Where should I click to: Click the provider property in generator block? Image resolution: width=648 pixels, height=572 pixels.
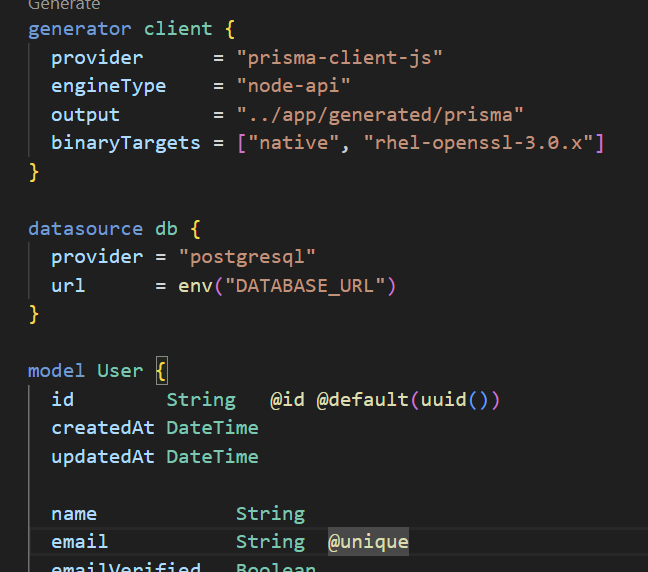click(97, 58)
